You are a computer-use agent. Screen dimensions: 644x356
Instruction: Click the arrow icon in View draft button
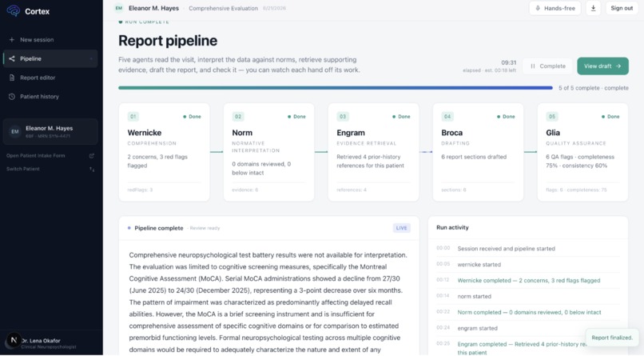[618, 66]
